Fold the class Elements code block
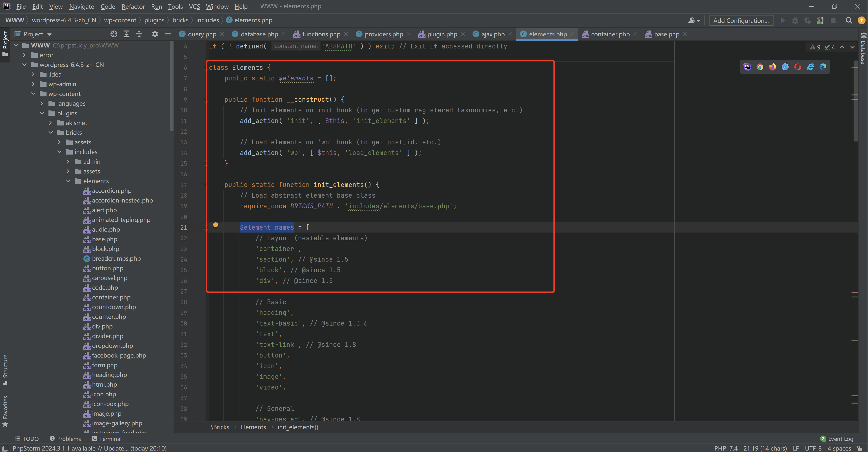The image size is (868, 452). point(205,68)
